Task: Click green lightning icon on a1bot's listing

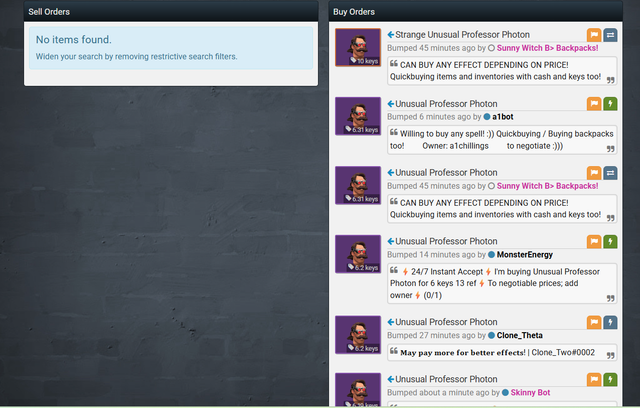Action: pos(610,104)
